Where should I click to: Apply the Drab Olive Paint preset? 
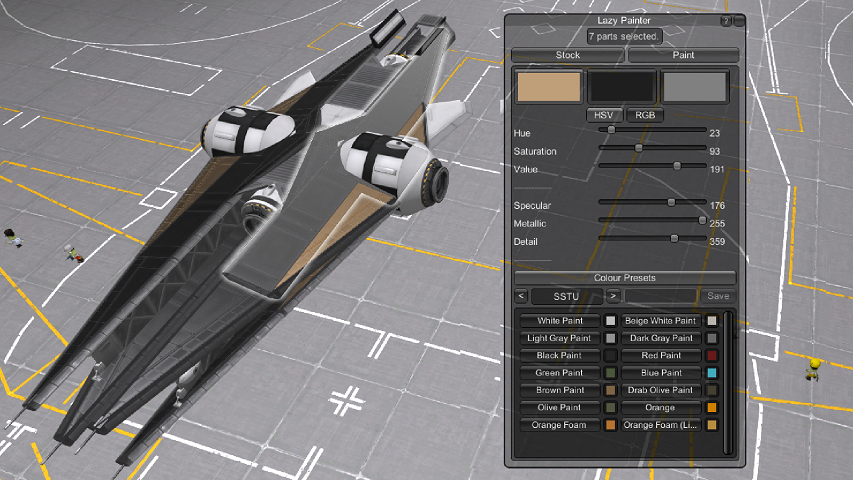click(x=661, y=390)
